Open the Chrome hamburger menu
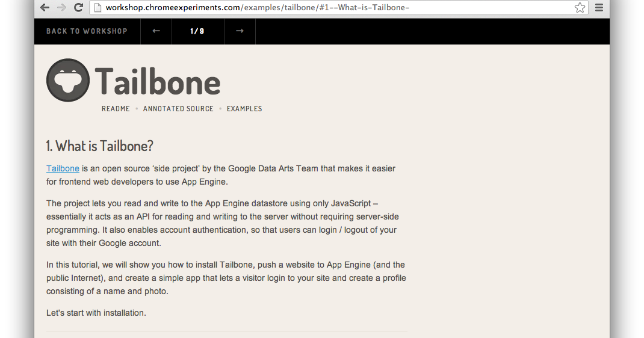This screenshot has height=338, width=644. 599,7
